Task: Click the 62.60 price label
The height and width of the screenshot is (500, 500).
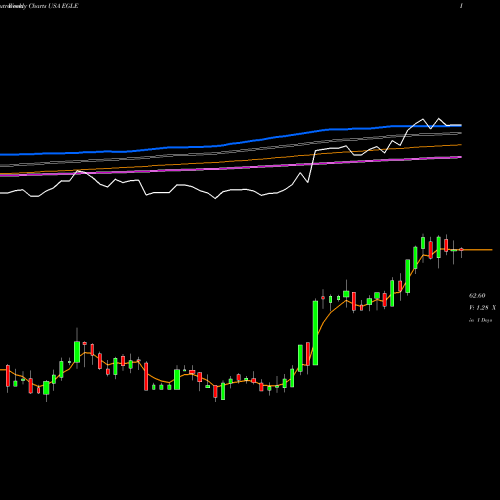Action: point(477,295)
